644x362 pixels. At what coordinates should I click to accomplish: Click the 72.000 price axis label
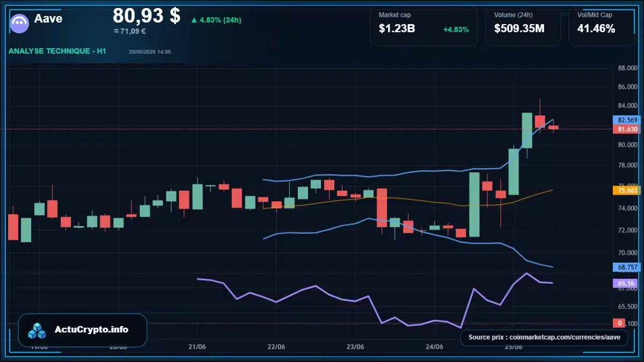[x=627, y=230]
